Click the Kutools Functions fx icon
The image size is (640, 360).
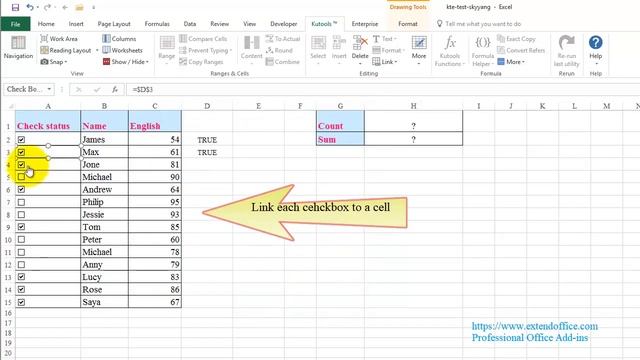(450, 43)
